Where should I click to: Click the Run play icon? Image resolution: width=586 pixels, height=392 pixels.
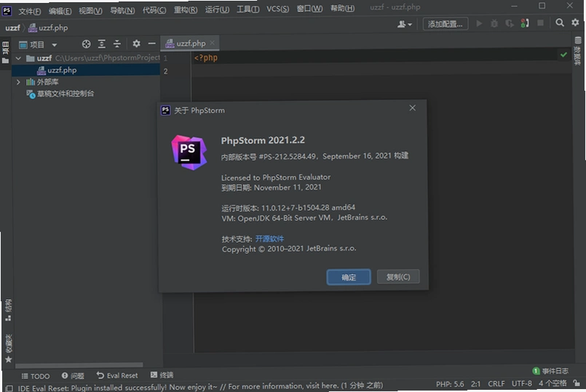[x=479, y=23]
